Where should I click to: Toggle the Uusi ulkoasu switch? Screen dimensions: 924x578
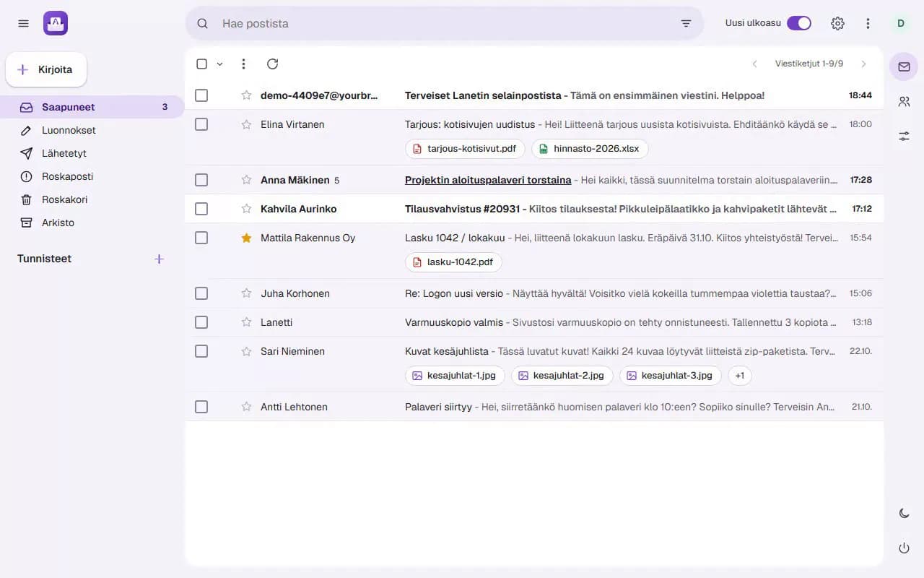799,23
